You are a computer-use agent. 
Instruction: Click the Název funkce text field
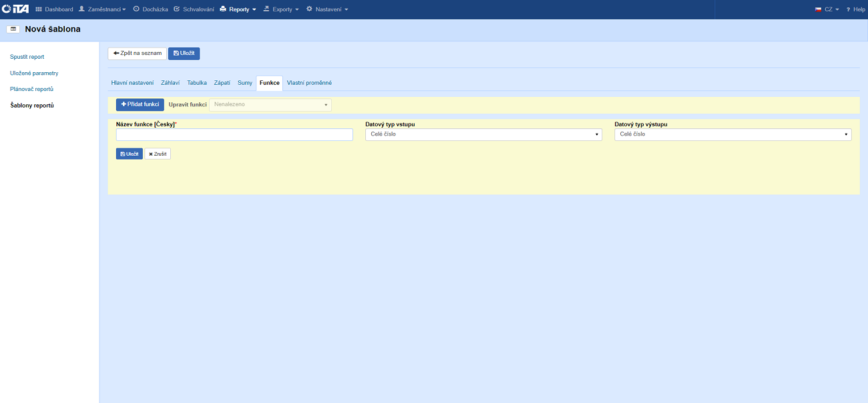[x=234, y=134]
